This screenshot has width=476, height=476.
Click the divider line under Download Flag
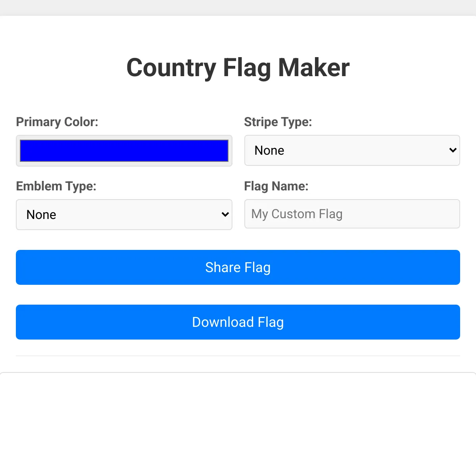[238, 356]
